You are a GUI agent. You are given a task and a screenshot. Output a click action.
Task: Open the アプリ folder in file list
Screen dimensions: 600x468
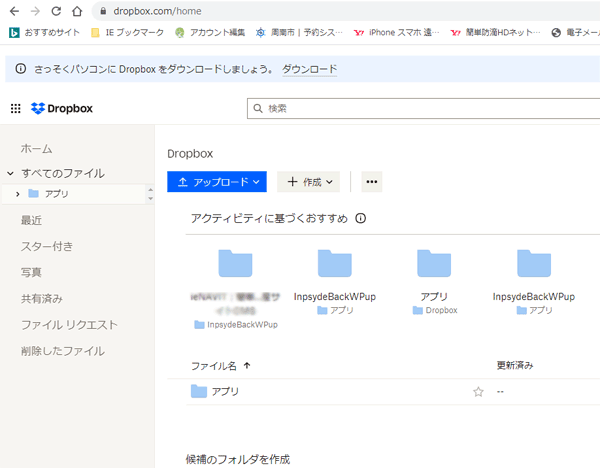pyautogui.click(x=225, y=391)
